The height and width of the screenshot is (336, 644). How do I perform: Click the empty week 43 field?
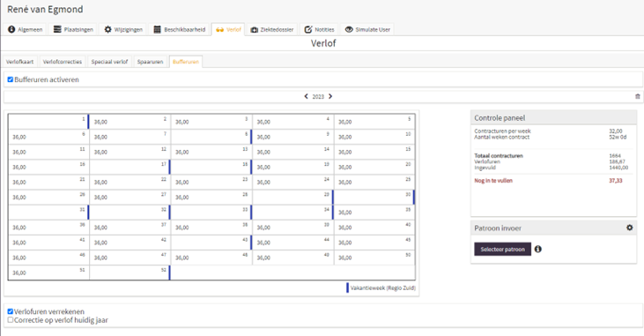211,243
